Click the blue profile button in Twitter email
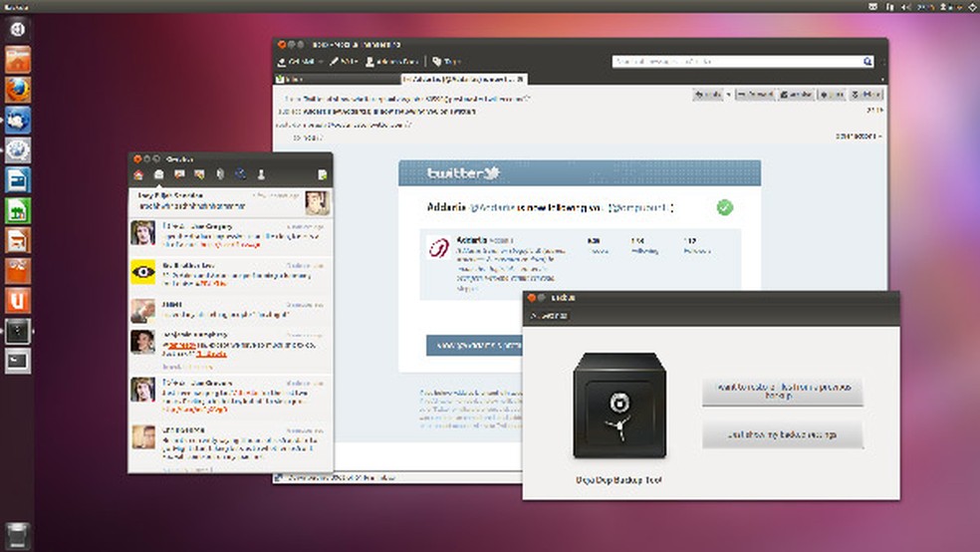 (474, 345)
